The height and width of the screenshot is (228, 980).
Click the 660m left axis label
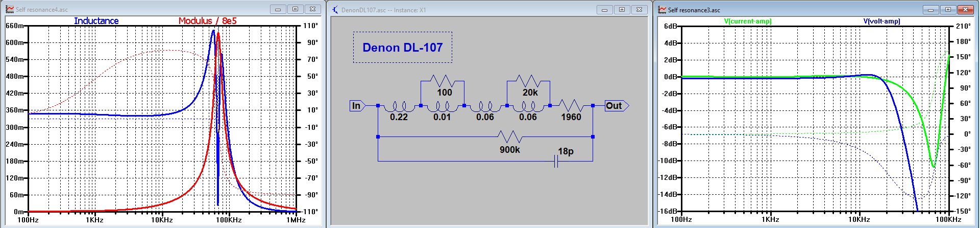point(15,26)
